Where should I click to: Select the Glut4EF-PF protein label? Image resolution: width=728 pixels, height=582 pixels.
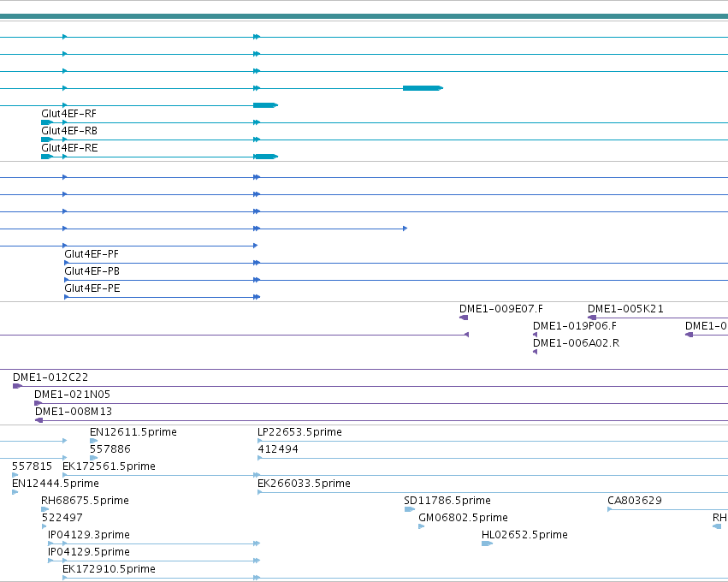pos(92,254)
